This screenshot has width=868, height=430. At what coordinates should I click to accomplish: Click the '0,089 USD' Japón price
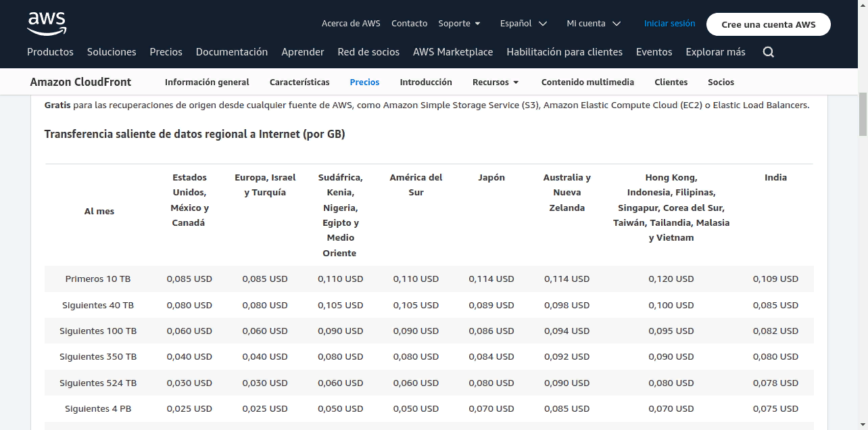491,305
